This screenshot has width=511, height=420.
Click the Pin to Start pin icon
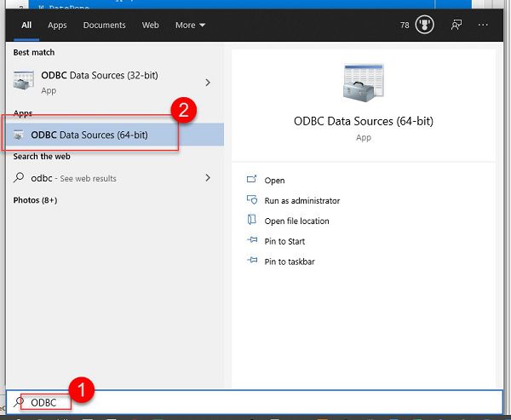pyautogui.click(x=252, y=240)
